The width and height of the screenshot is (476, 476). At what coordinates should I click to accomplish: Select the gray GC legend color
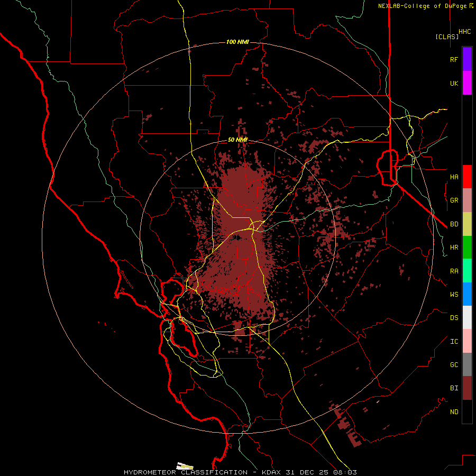(467, 364)
